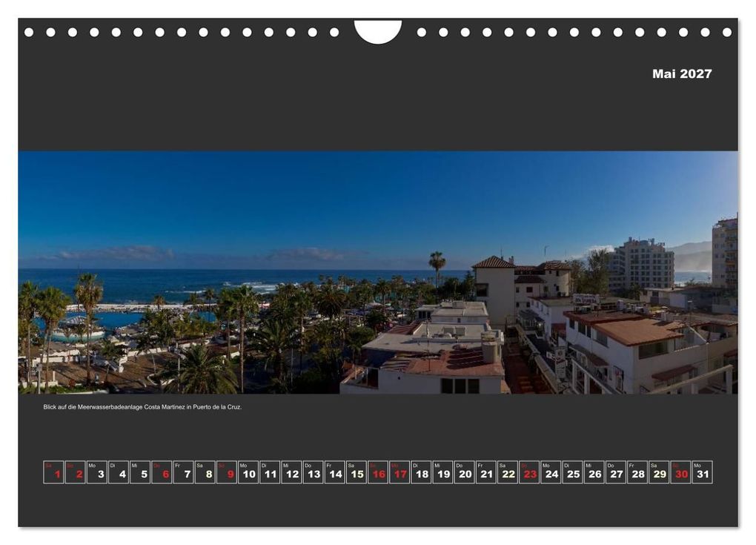This screenshot has width=756, height=545.
Task: Select day 20 (Do) in the calendar strip
Action: tap(464, 472)
